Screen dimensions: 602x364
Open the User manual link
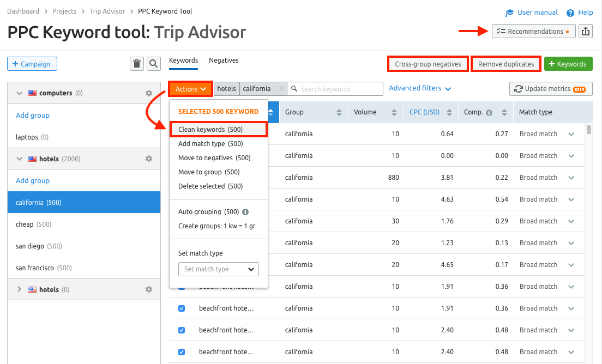pyautogui.click(x=538, y=13)
